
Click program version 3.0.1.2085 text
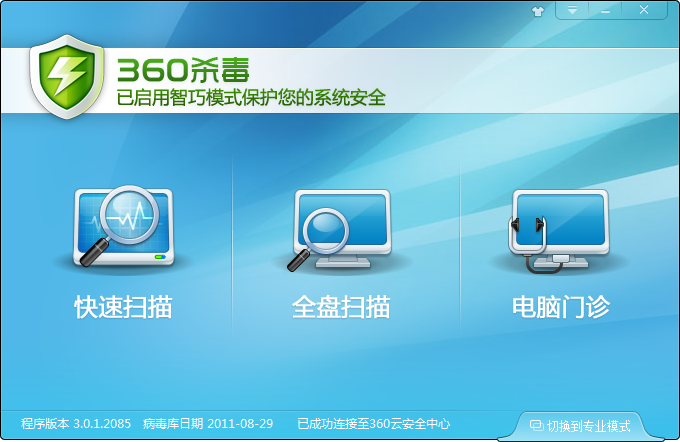pyautogui.click(x=76, y=423)
